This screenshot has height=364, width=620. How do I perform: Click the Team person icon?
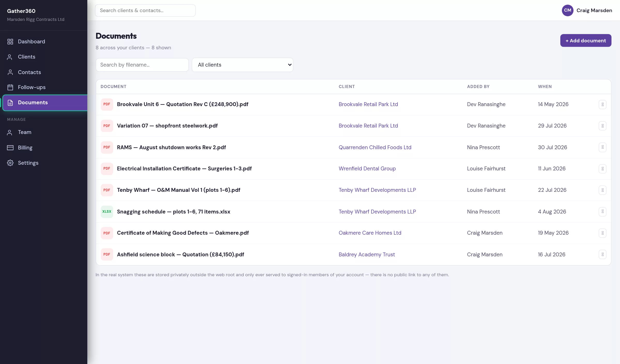(10, 132)
